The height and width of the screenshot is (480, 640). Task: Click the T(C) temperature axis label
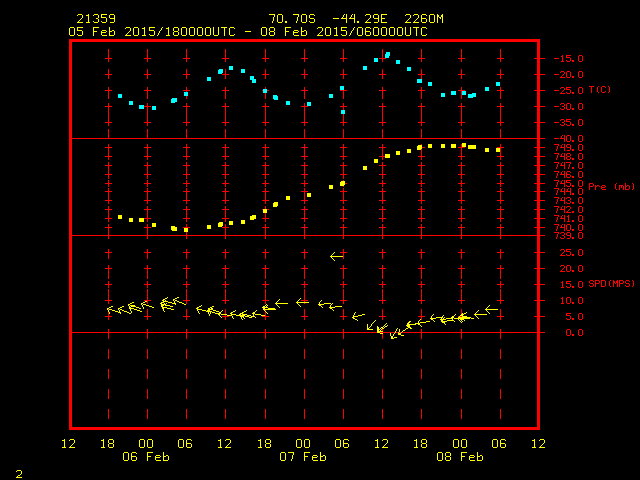(600, 89)
